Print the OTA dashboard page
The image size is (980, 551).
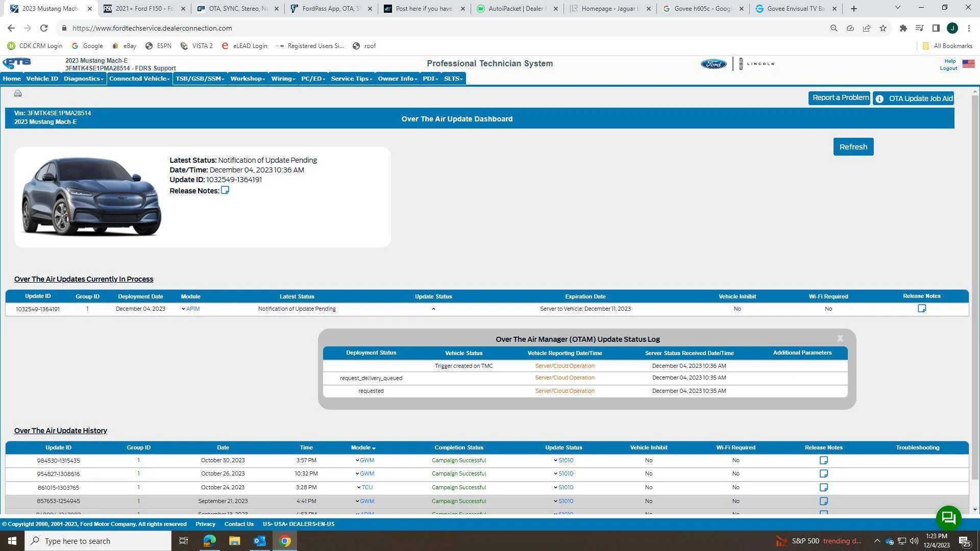click(18, 93)
